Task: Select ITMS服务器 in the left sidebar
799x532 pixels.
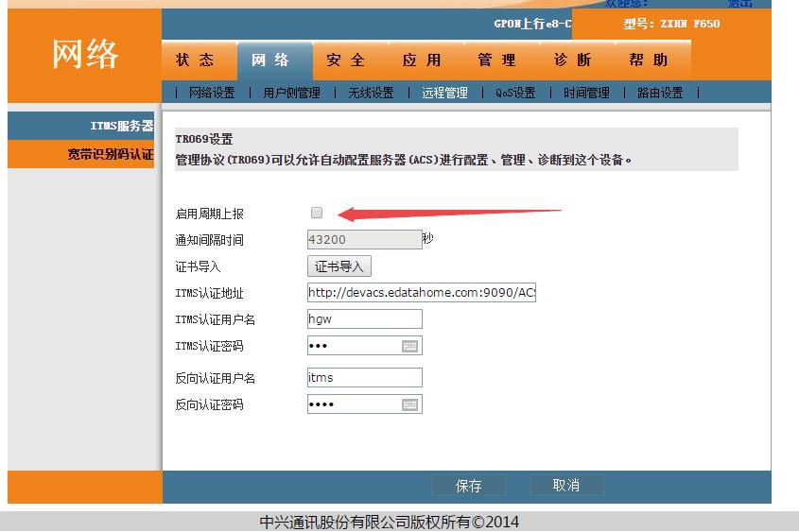Action: click(121, 127)
